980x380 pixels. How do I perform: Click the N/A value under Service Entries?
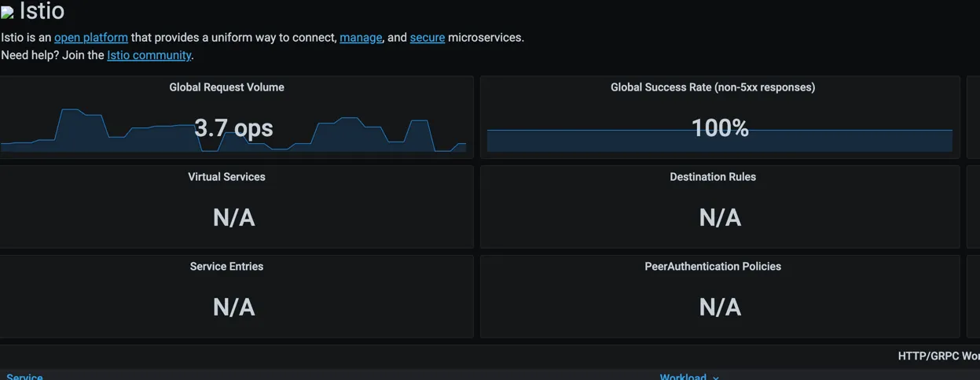[233, 307]
